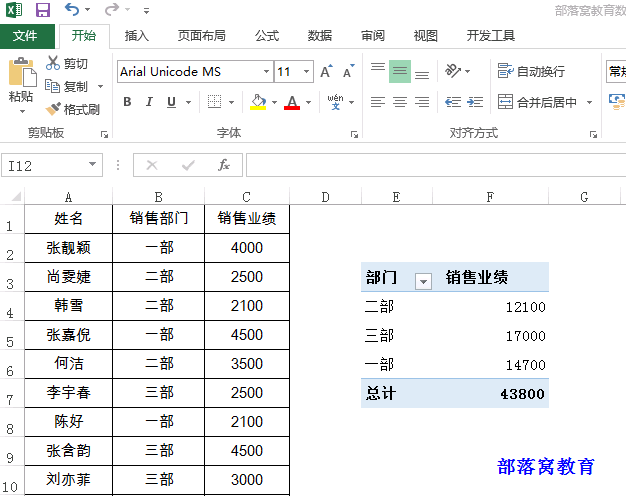Toggle Bold formatting

tap(127, 102)
